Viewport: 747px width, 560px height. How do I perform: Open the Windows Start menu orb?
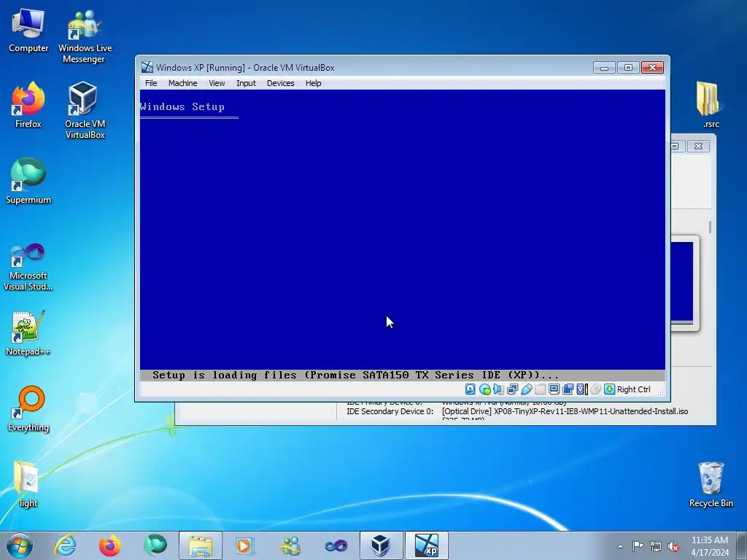(20, 545)
